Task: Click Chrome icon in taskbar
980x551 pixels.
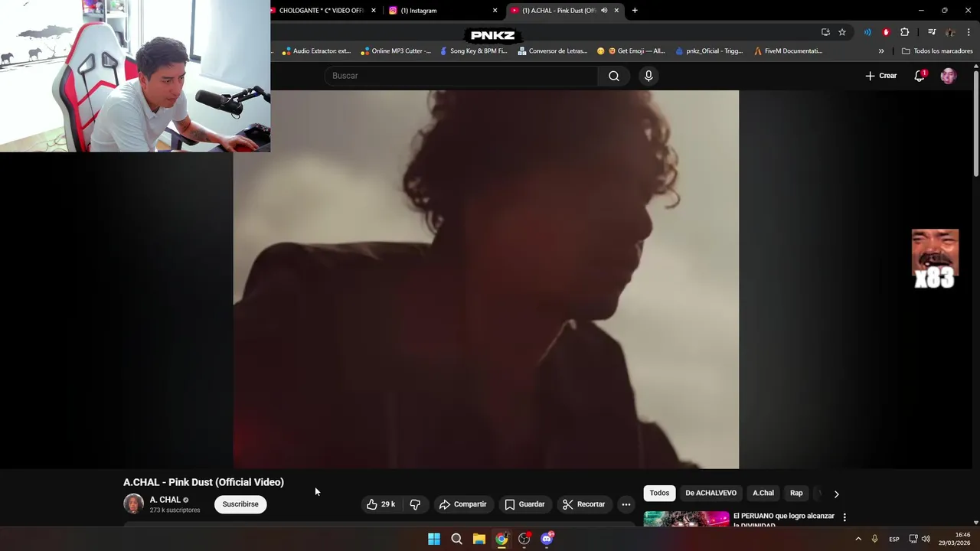Action: tap(501, 539)
